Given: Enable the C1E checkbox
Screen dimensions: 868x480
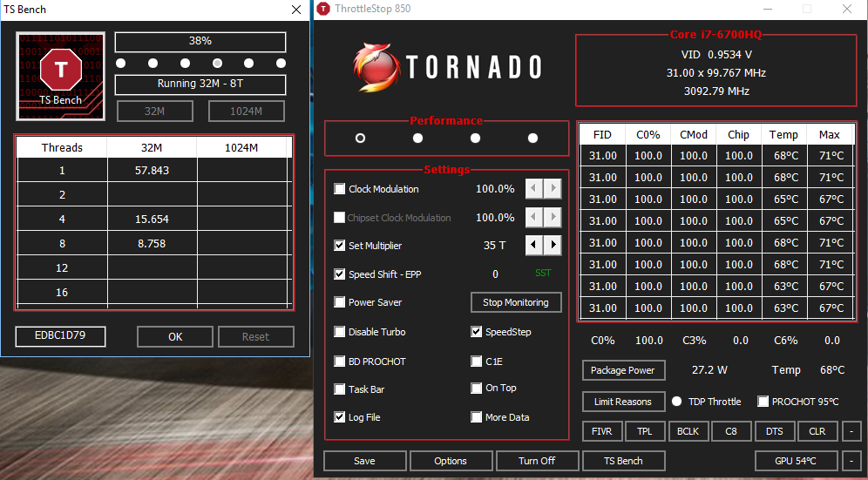Looking at the screenshot, I should 476,362.
